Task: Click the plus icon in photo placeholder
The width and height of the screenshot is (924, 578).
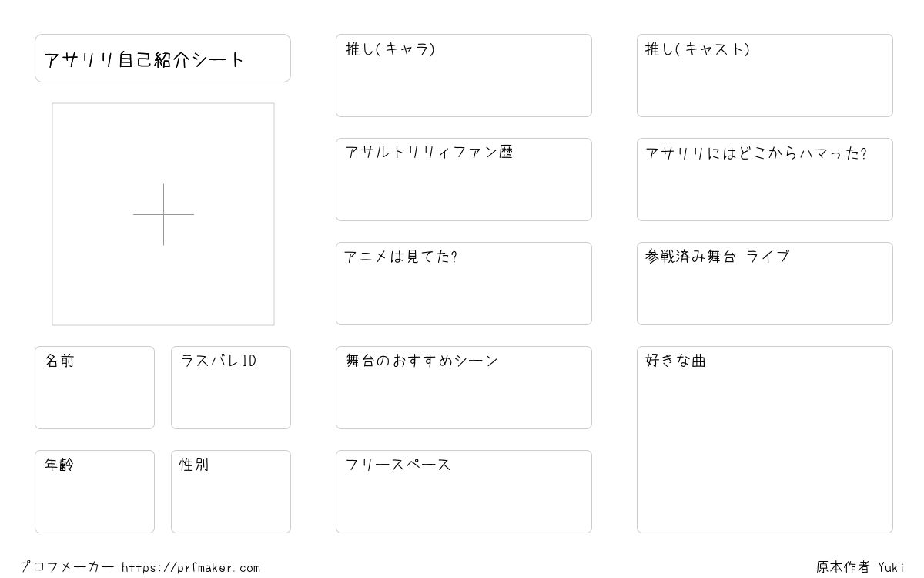Action: [x=163, y=214]
